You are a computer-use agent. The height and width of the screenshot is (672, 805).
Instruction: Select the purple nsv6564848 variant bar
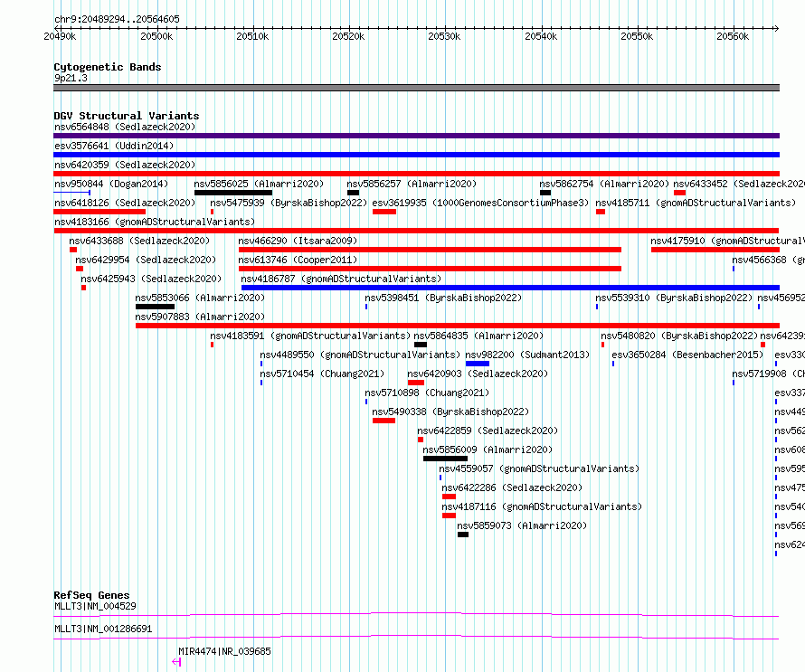[416, 136]
